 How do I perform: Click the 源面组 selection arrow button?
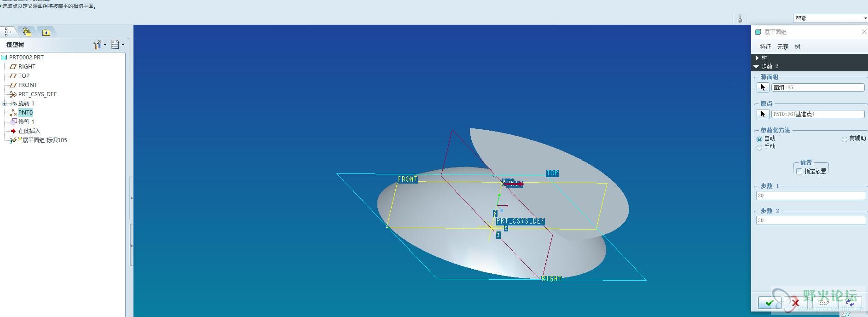[763, 87]
